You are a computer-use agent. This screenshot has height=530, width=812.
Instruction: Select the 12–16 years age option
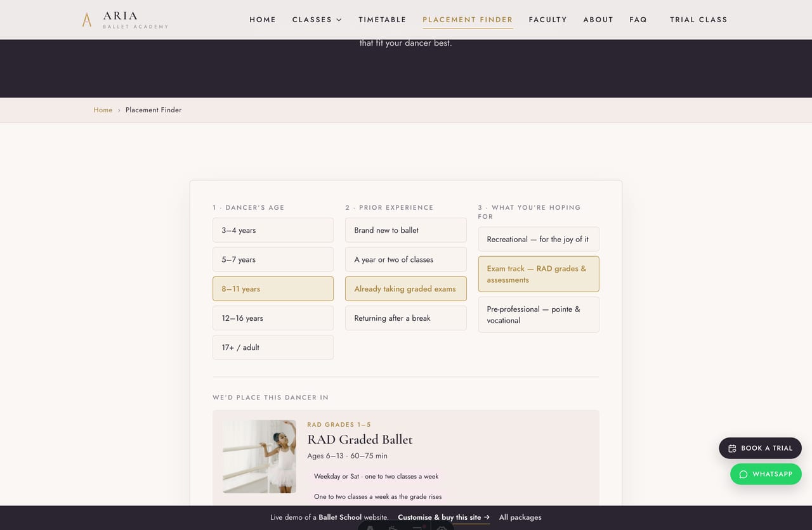273,318
